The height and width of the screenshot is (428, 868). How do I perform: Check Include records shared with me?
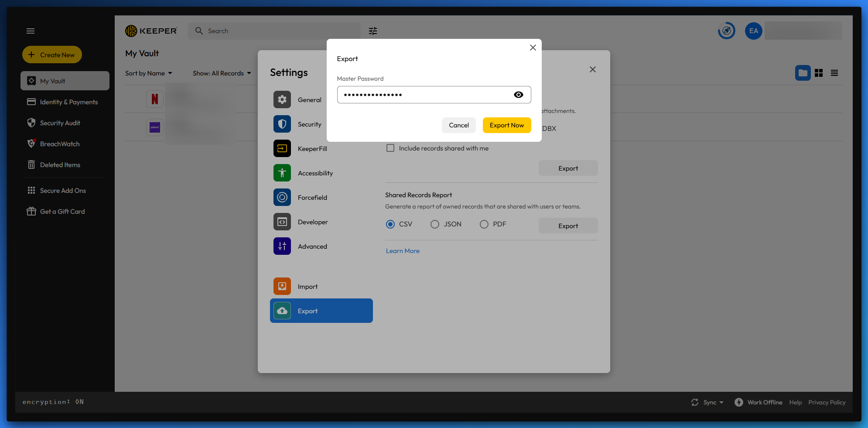[x=390, y=148]
